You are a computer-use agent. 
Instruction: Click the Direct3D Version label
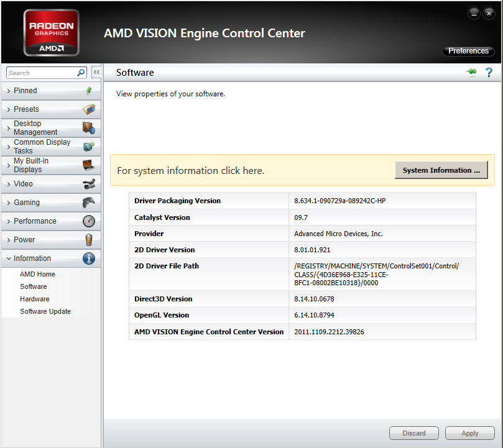(164, 299)
